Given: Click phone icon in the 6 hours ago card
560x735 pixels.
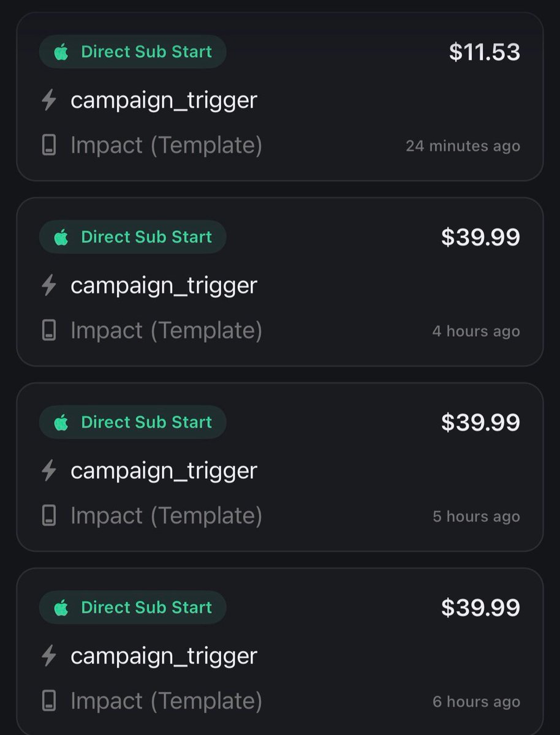Looking at the screenshot, I should 49,701.
